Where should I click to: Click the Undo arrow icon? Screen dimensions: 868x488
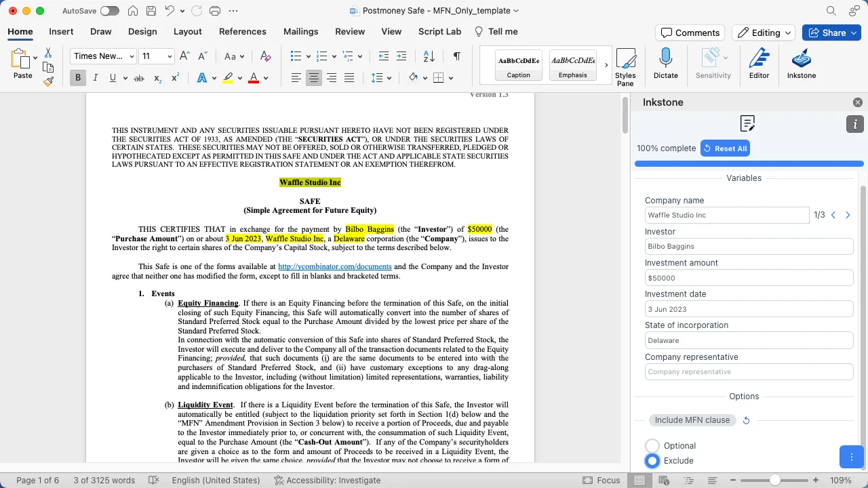coord(170,11)
